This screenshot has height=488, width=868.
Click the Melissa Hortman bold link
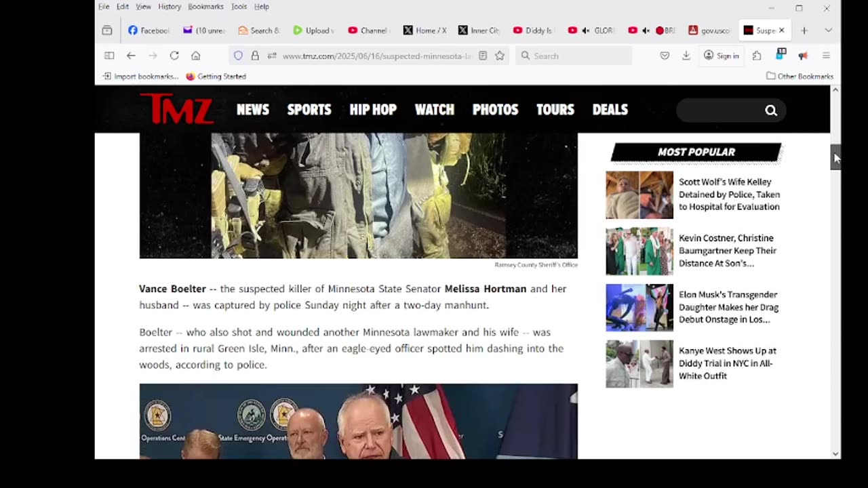tap(486, 289)
